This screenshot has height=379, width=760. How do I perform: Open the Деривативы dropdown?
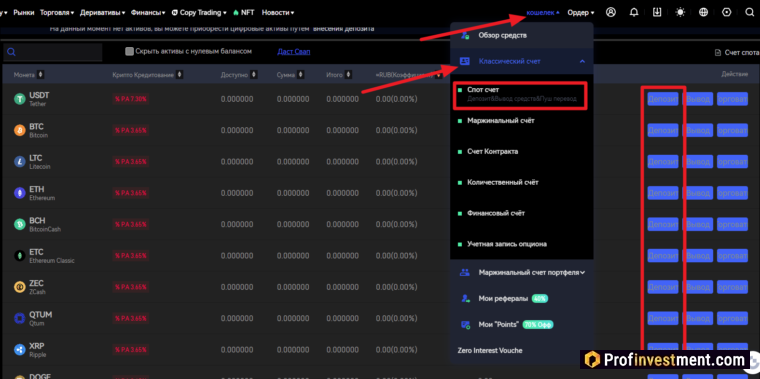(102, 13)
